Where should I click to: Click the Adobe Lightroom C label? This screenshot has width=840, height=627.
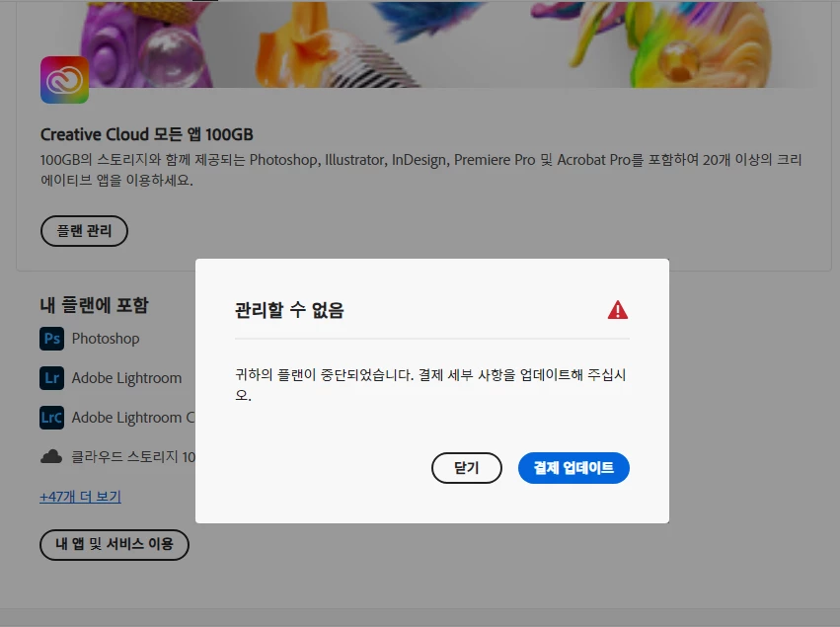click(133, 418)
